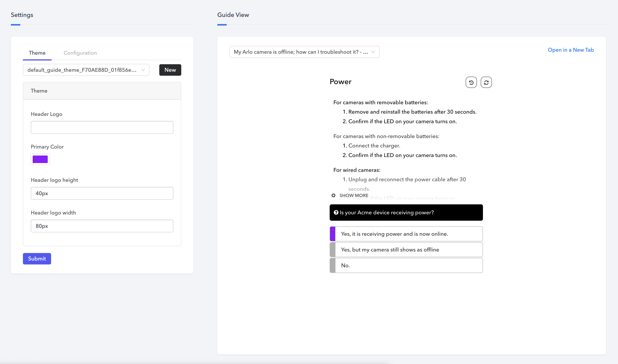Click inside the Header Logo input field
618x364 pixels.
[102, 127]
